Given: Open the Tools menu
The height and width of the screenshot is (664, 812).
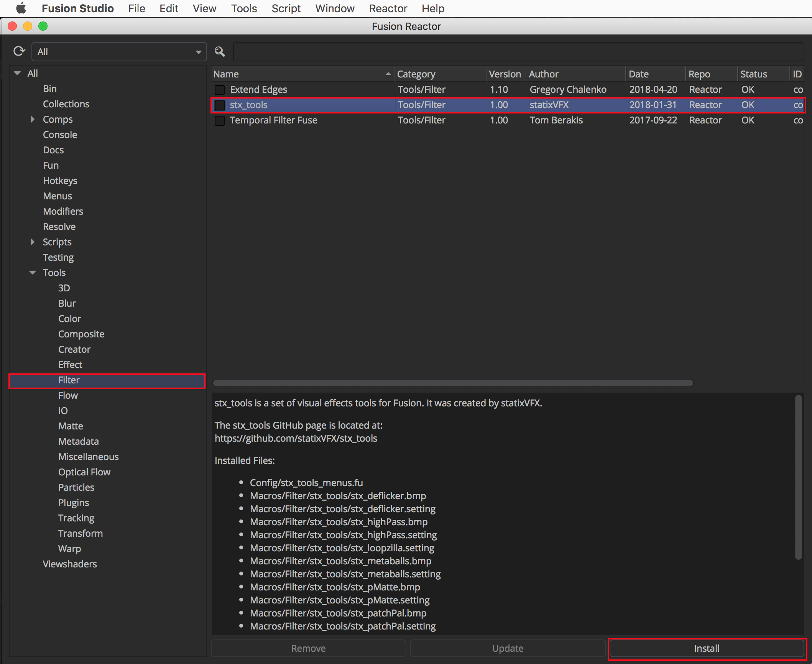Looking at the screenshot, I should [244, 8].
